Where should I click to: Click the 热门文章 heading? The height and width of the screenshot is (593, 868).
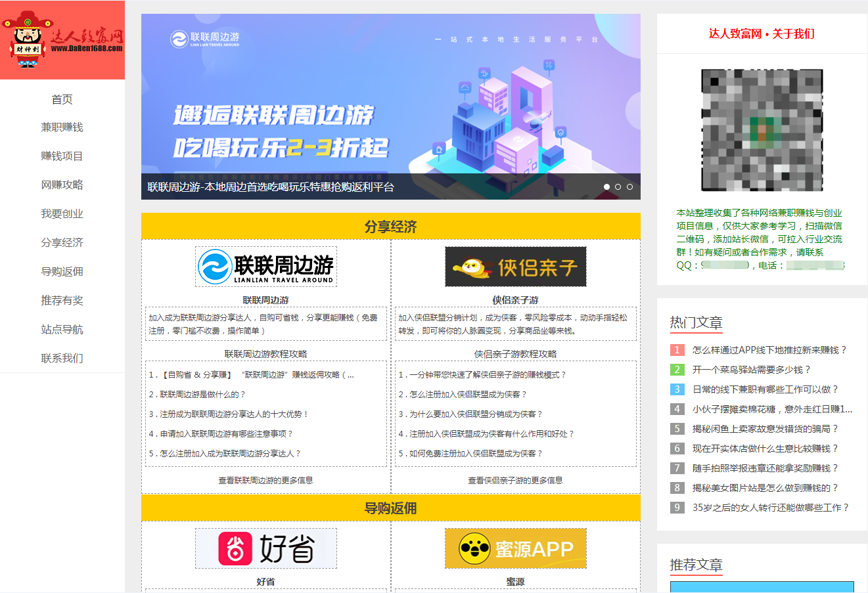697,322
